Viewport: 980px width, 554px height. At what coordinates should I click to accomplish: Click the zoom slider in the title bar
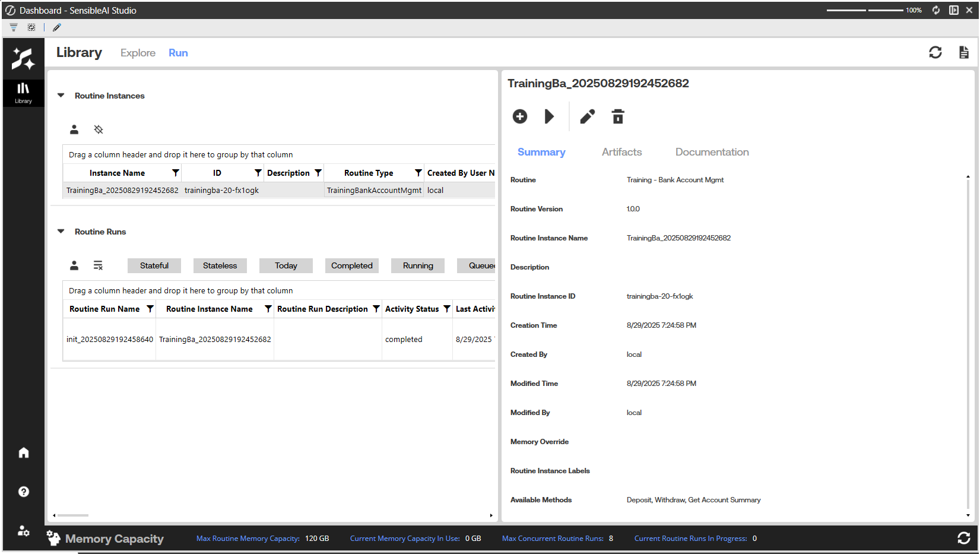(x=867, y=10)
